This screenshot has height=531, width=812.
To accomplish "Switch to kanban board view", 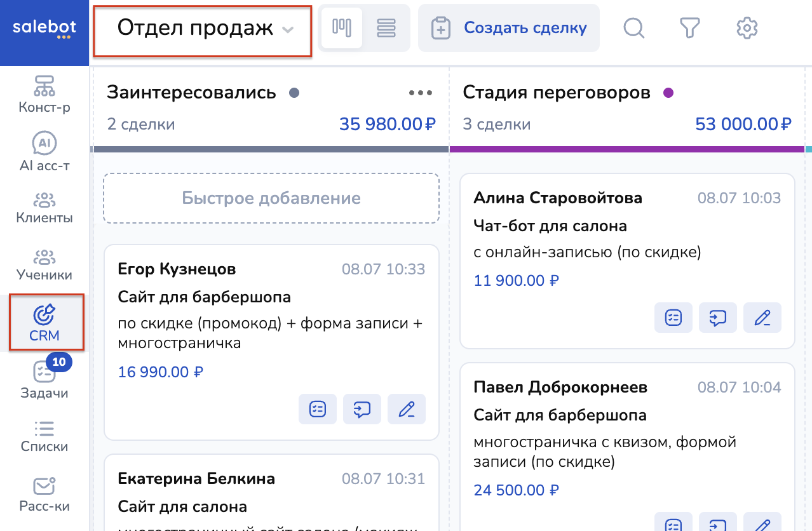I will (x=342, y=28).
